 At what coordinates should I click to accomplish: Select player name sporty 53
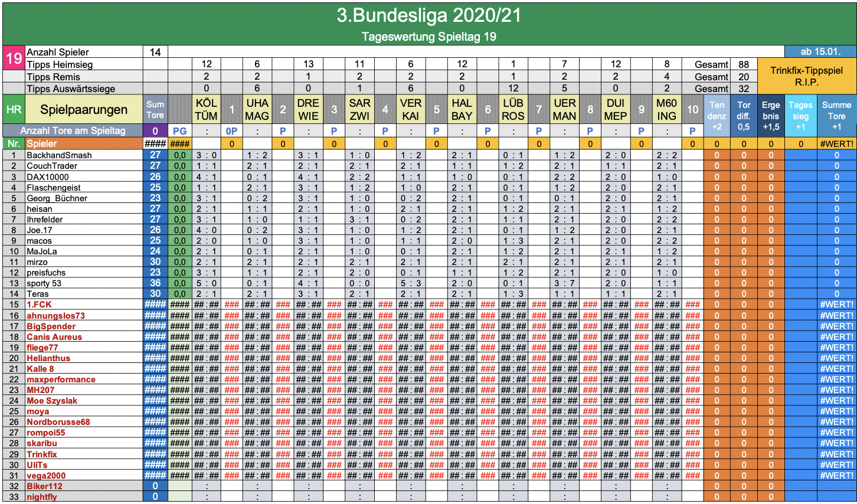44,283
